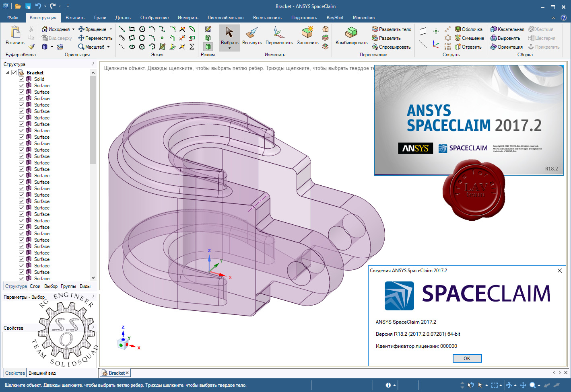Select the Solid row in structure tree
Image resolution: width=571 pixels, height=392 pixels.
39,79
